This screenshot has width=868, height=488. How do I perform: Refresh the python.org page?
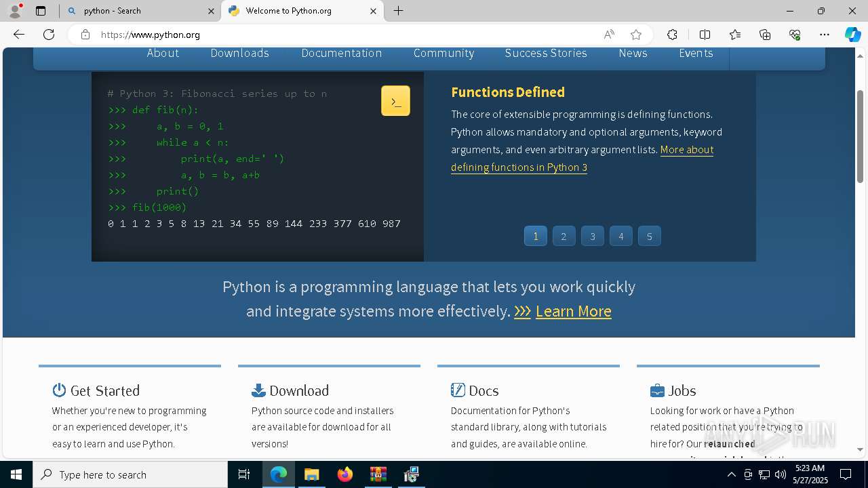tap(49, 35)
